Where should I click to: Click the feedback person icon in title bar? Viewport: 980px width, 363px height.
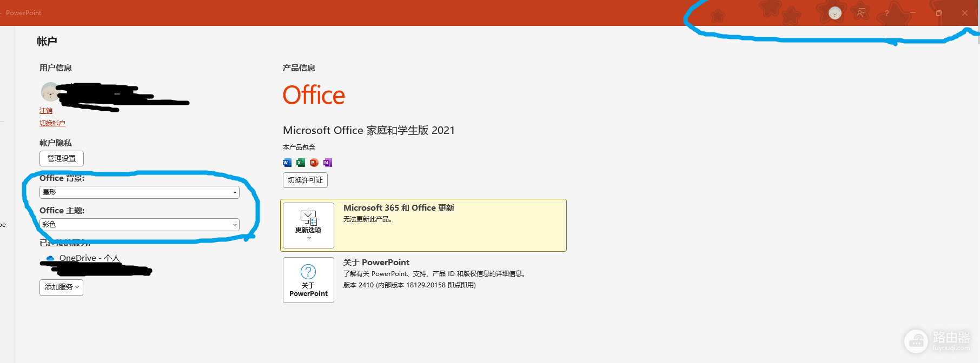tap(861, 13)
